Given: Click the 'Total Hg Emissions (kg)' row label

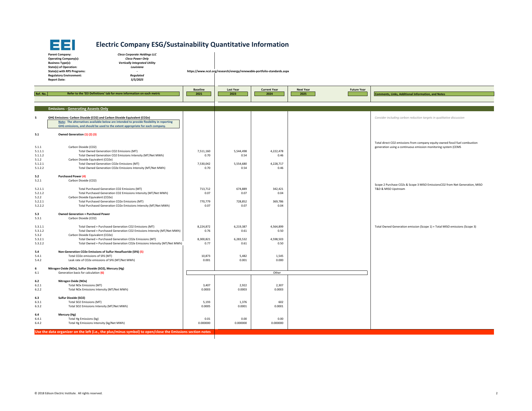Looking at the screenshot, I should click(84, 319).
